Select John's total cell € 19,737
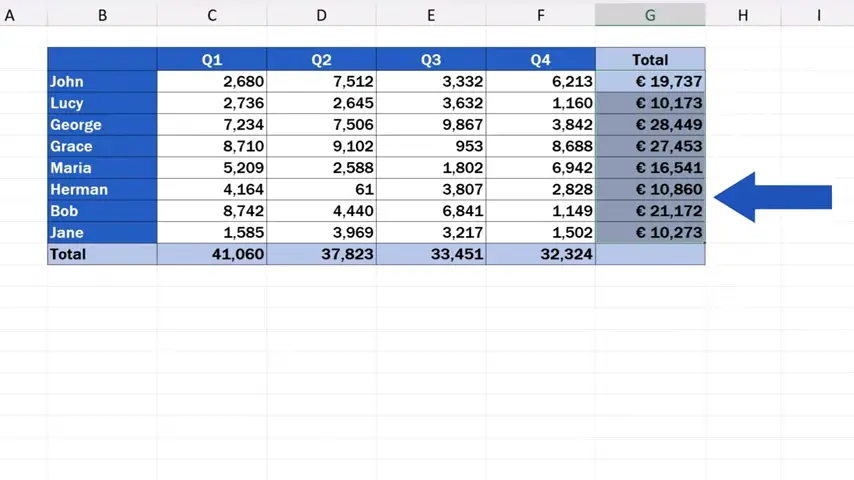This screenshot has width=854, height=480. click(x=650, y=82)
